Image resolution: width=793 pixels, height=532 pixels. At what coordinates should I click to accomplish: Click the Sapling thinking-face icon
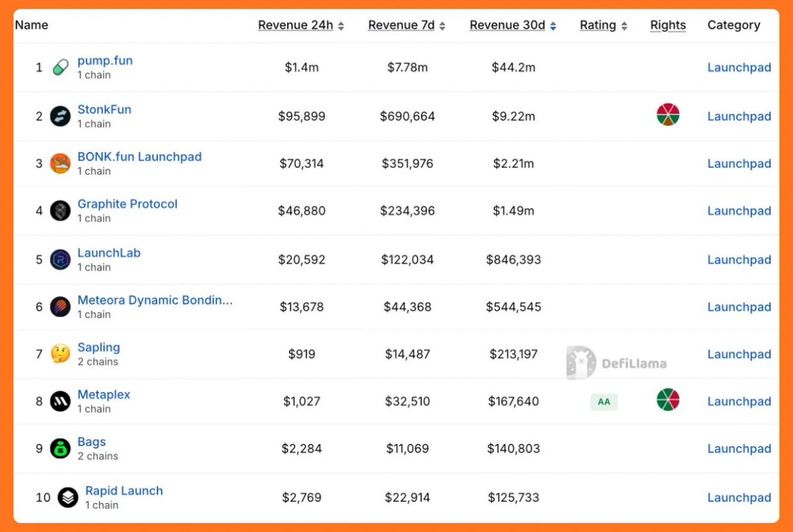pos(60,354)
